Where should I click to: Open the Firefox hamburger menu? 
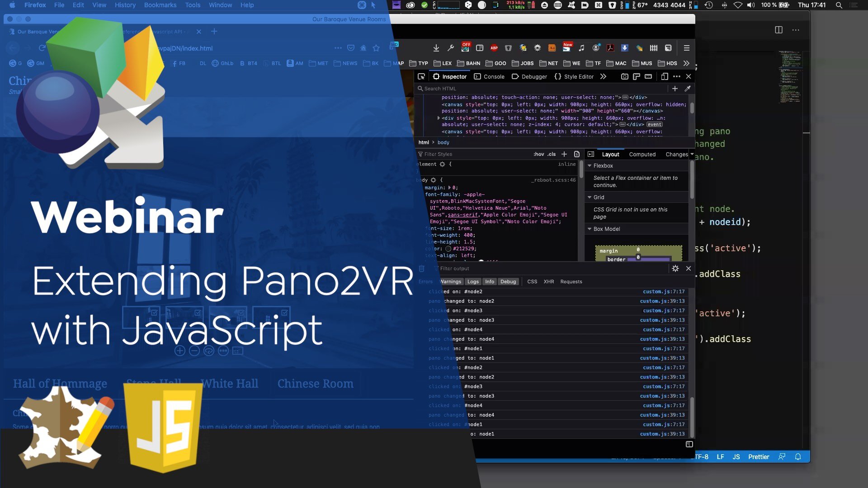(x=686, y=48)
